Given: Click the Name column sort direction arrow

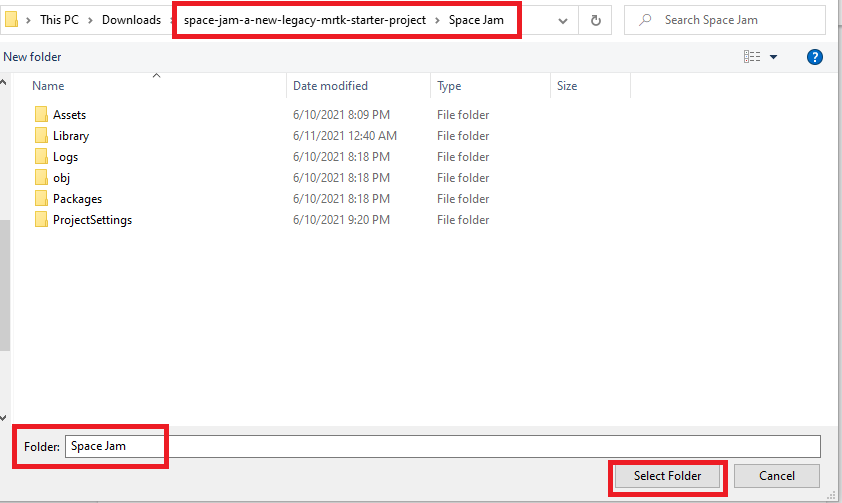Looking at the screenshot, I should 156,76.
